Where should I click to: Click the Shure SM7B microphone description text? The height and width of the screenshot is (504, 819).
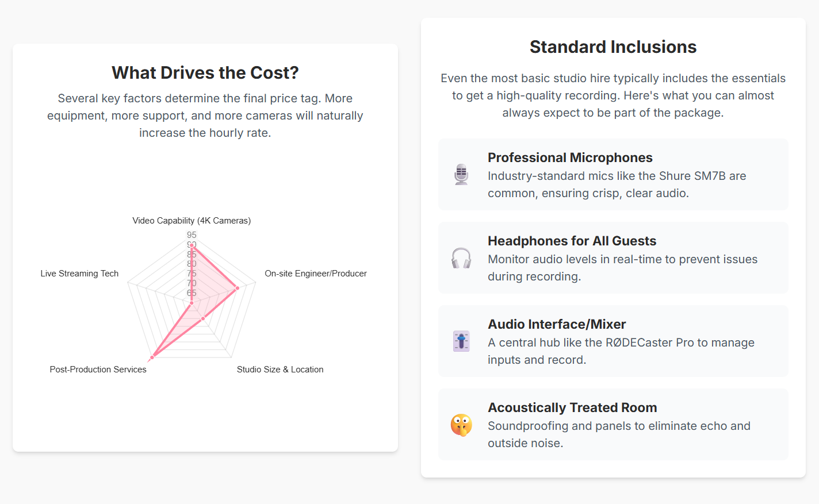617,184
